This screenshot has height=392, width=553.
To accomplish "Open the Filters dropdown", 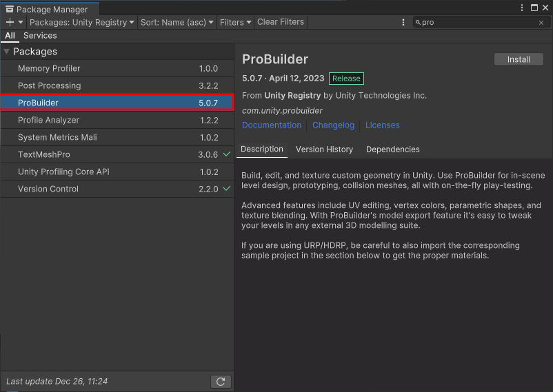I will pyautogui.click(x=235, y=22).
